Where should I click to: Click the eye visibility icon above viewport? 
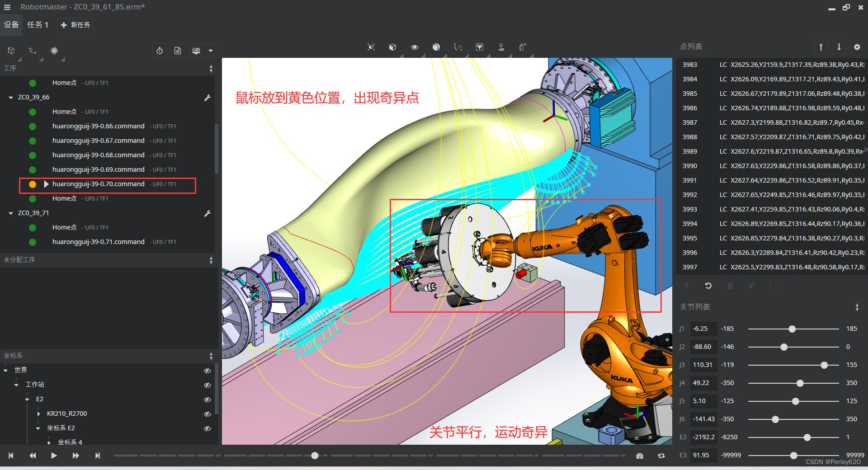(415, 47)
